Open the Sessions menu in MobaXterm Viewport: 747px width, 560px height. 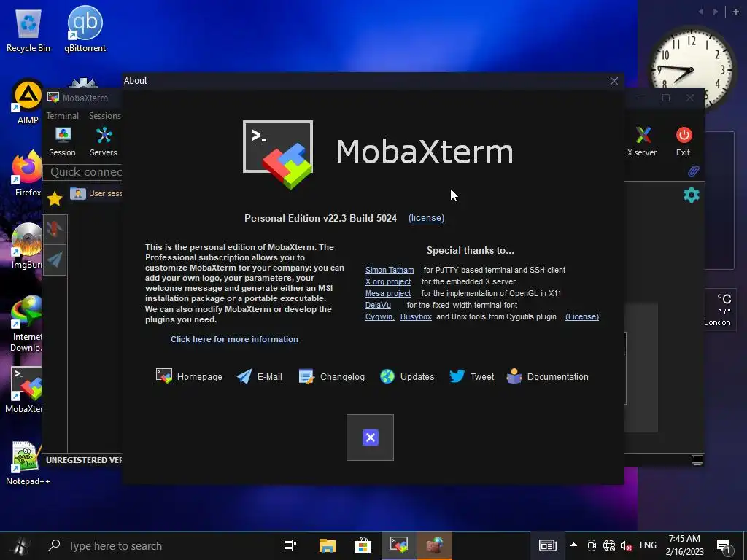[105, 116]
